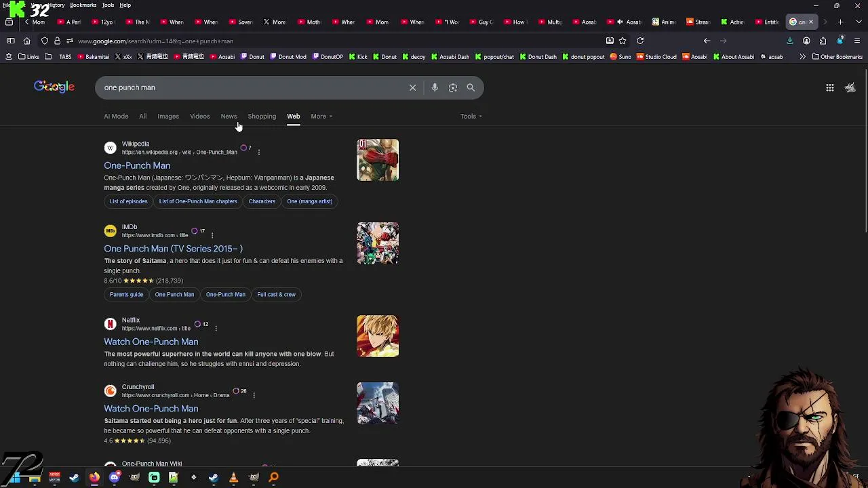Start voice search with microphone icon
The image size is (868, 488).
(435, 87)
